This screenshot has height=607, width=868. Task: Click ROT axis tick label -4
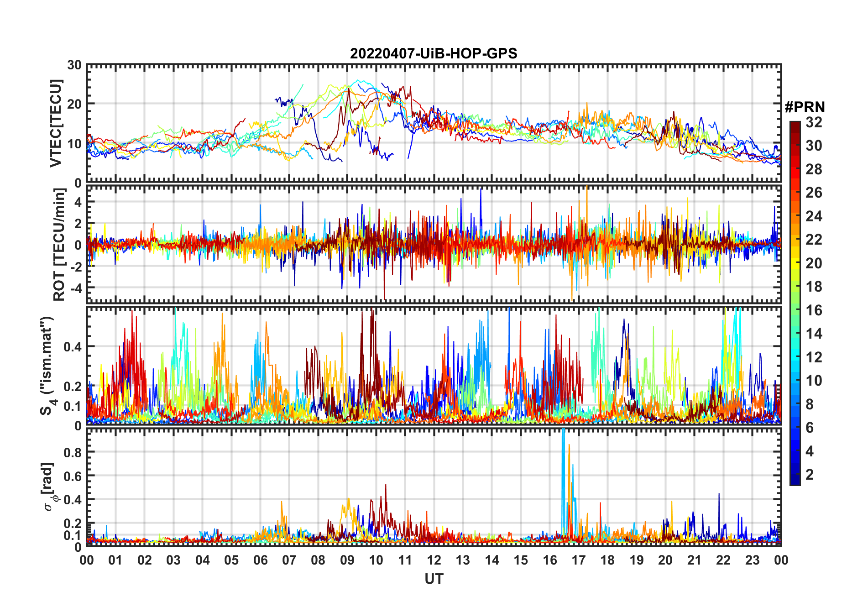pyautogui.click(x=75, y=288)
